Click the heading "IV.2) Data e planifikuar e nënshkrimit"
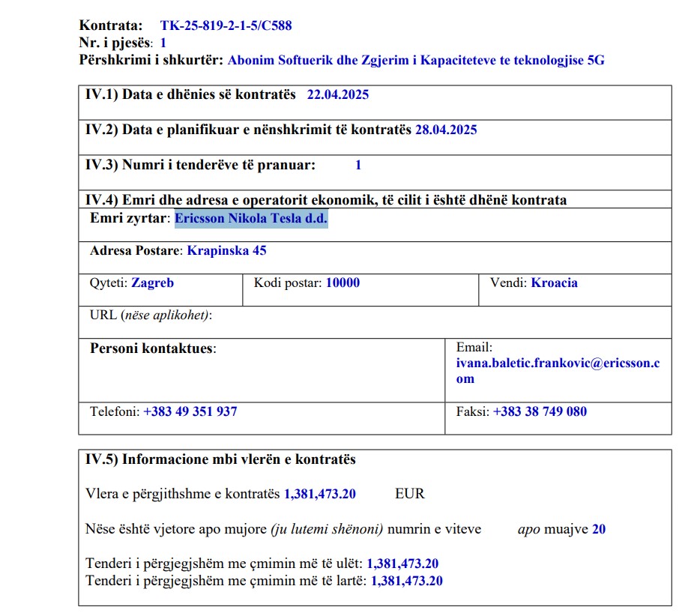 coord(248,130)
